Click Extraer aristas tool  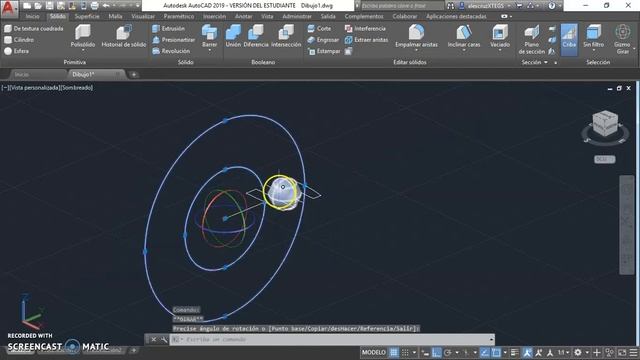tap(366, 40)
